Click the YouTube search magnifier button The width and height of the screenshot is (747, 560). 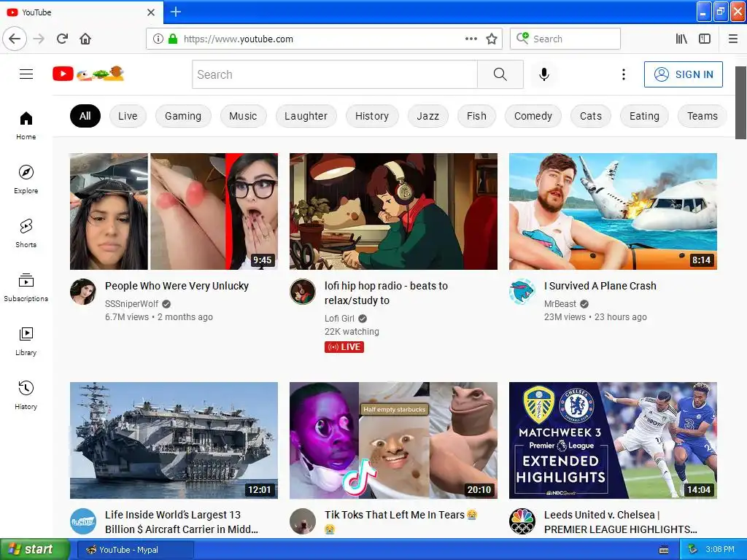[x=500, y=74]
